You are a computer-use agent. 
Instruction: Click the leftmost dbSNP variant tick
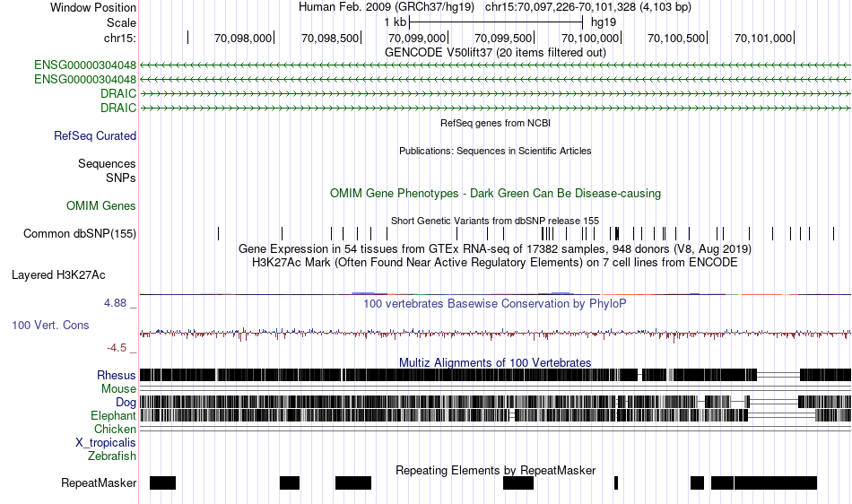pos(219,233)
